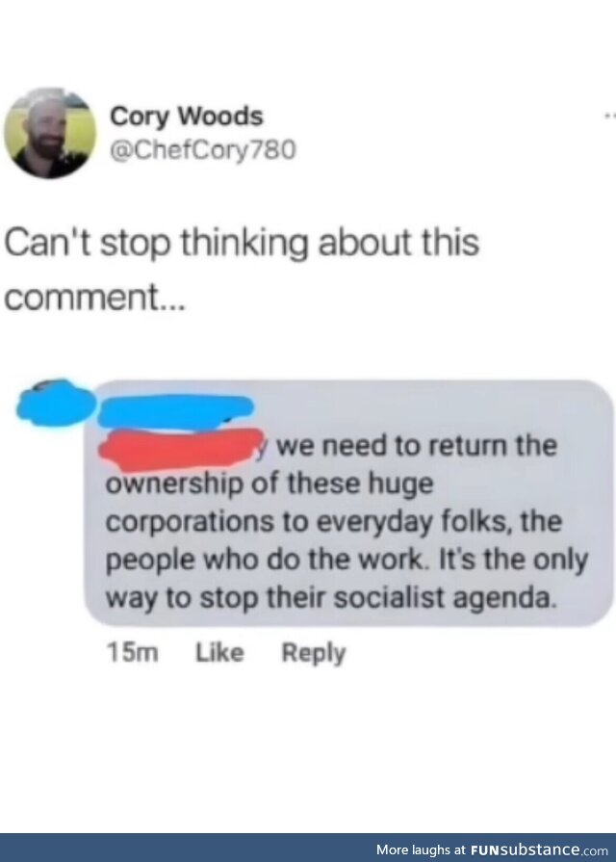
Task: Click the red-redacted tagged name
Action: click(x=180, y=449)
